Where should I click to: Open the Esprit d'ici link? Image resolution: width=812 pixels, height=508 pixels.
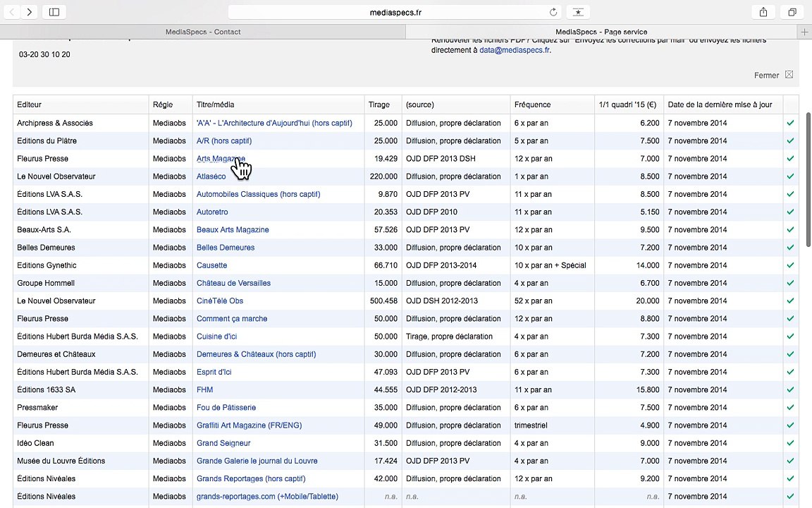click(214, 373)
